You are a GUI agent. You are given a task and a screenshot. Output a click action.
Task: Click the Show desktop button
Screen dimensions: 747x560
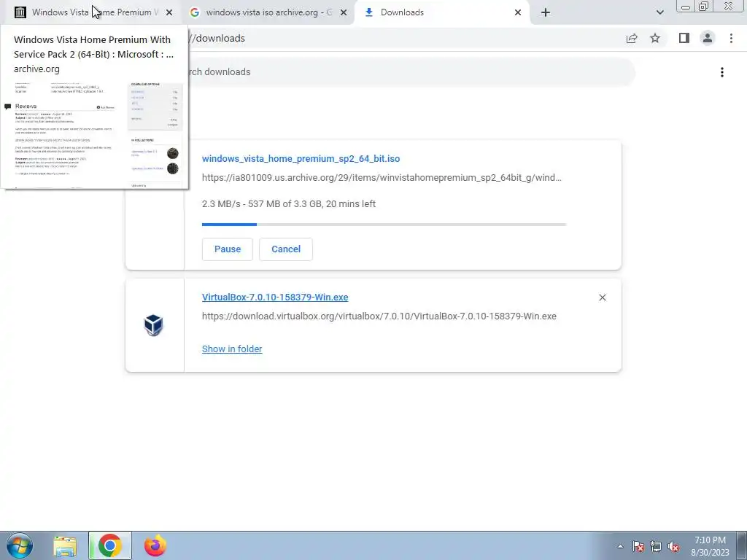point(741,545)
